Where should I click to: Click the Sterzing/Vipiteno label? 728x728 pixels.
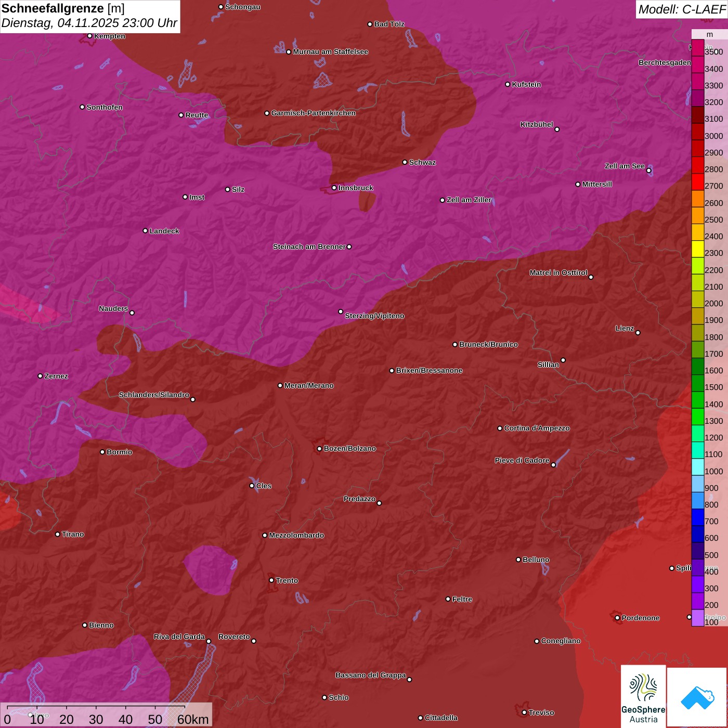374,316
